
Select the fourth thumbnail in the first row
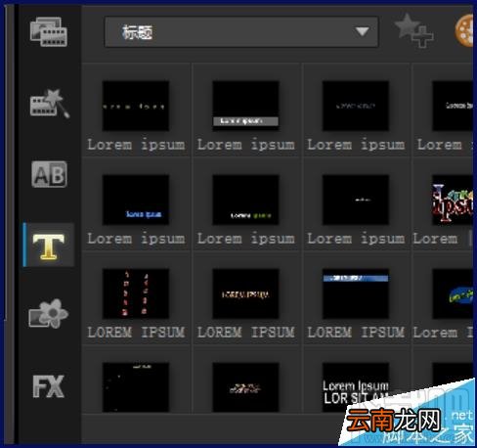click(453, 106)
